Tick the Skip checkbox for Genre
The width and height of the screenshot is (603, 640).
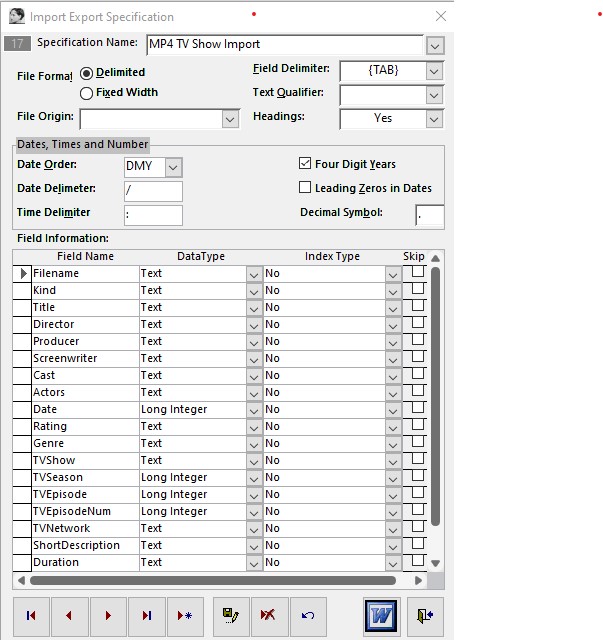coord(418,442)
